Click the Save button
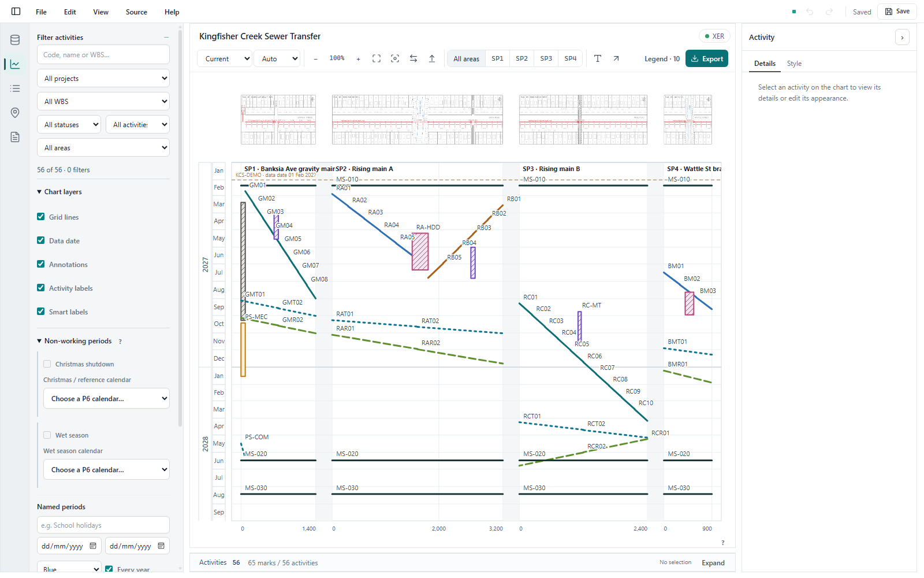This screenshot has width=924, height=578. click(897, 12)
